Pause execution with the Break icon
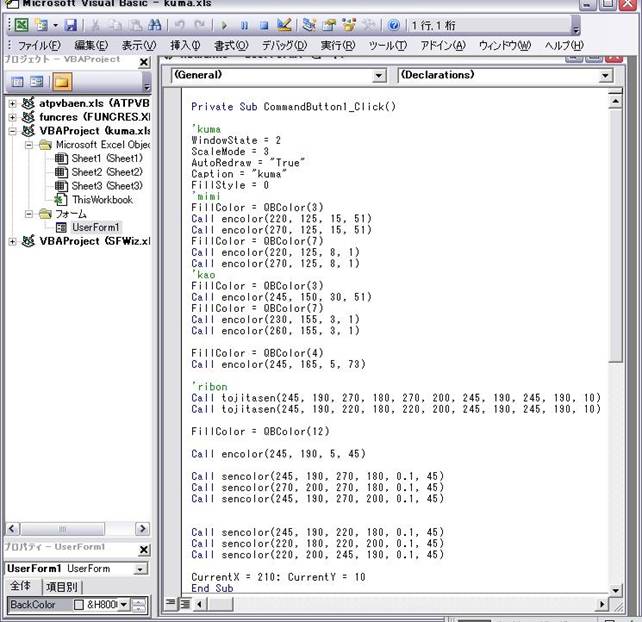The width and height of the screenshot is (642, 622). coord(244,25)
